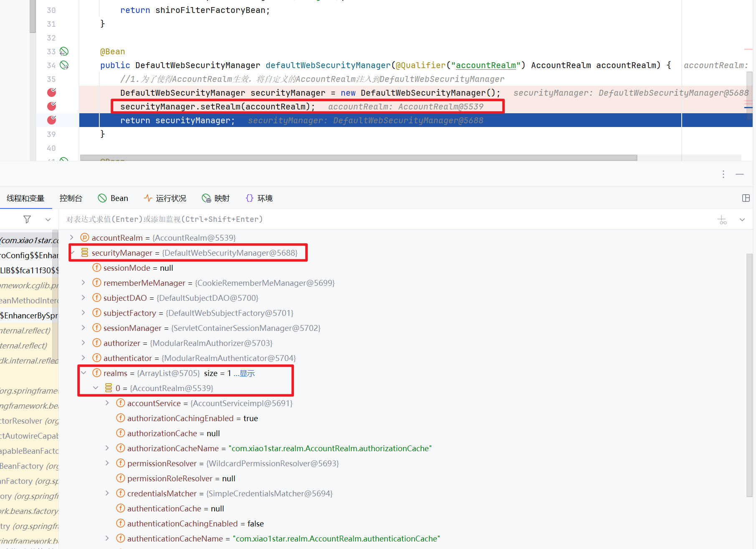This screenshot has width=756, height=549.
Task: Click the add watch icon
Action: coord(722,220)
